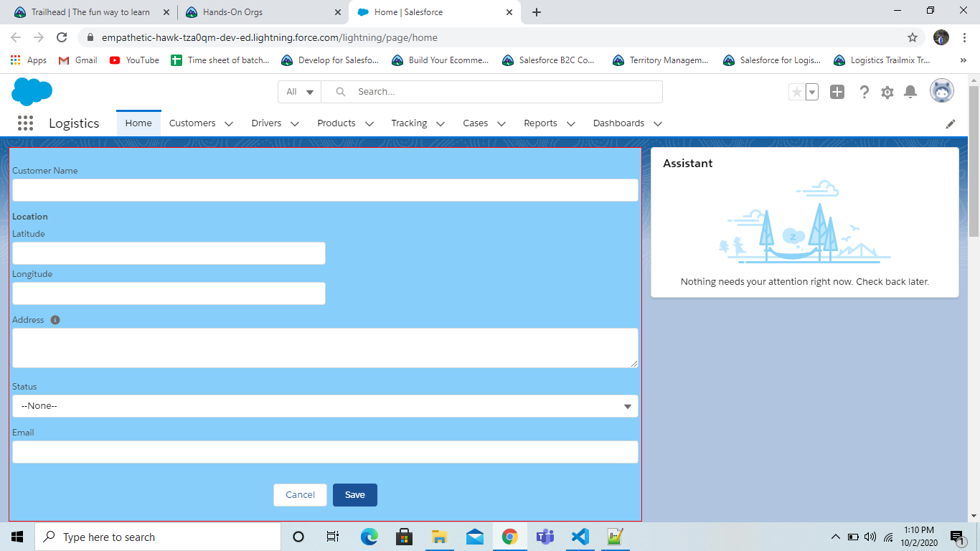Screen dimensions: 980x551
Task: Open the Global Actions plus icon
Action: pos(837,92)
